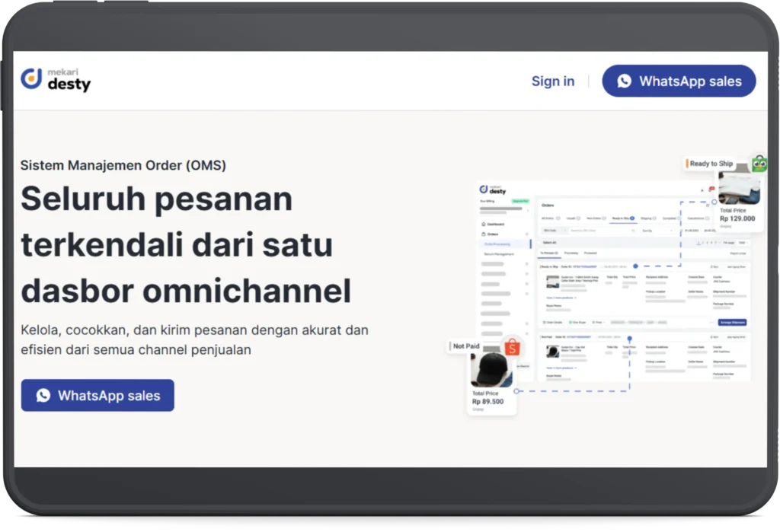Expand the Print dropdown on first order

click(x=599, y=322)
